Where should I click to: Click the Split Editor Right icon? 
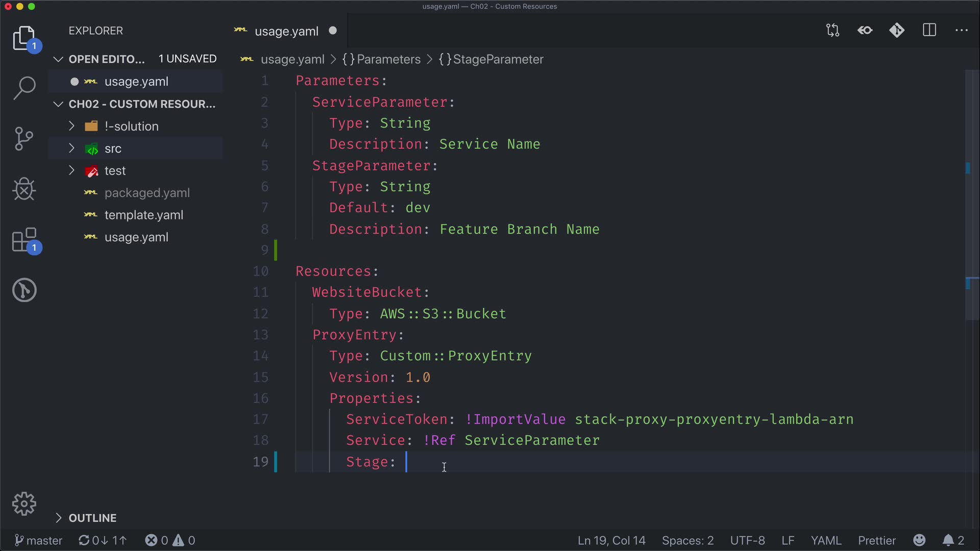pyautogui.click(x=929, y=31)
